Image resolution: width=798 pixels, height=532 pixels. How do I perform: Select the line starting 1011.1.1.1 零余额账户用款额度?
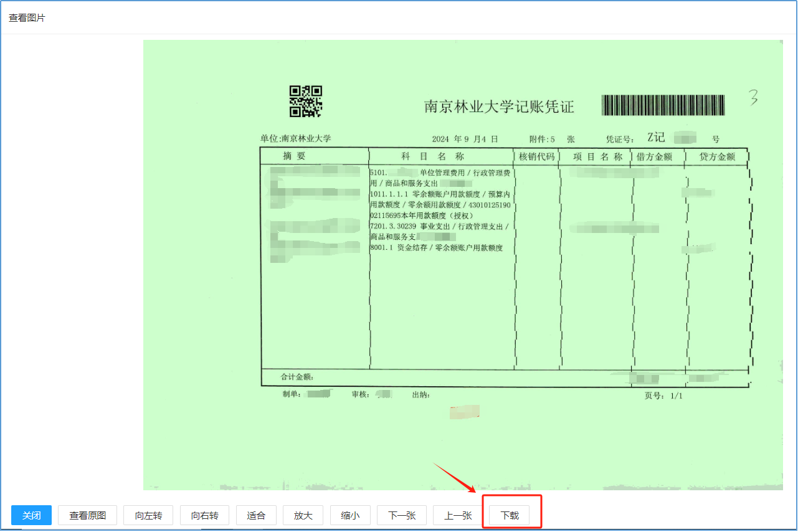coord(440,194)
